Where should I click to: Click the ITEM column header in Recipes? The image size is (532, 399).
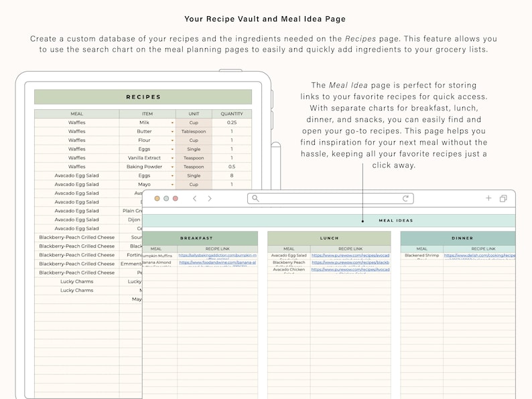coord(147,114)
